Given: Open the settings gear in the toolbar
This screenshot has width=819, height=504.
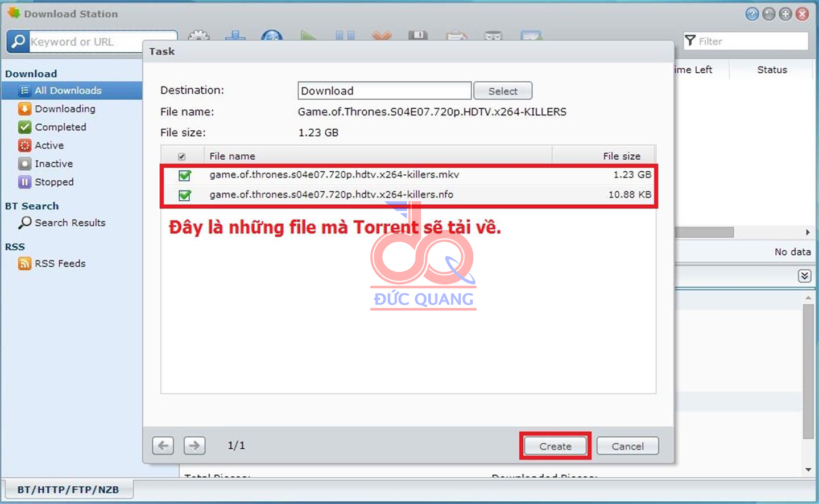Looking at the screenshot, I should pos(198,35).
